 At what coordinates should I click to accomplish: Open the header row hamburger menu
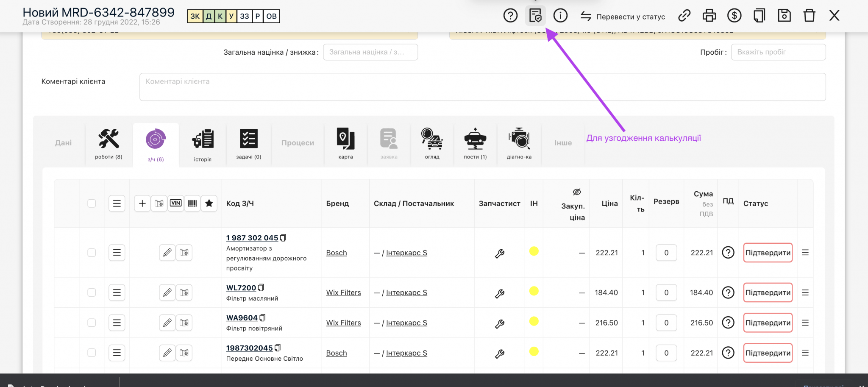tap(117, 203)
